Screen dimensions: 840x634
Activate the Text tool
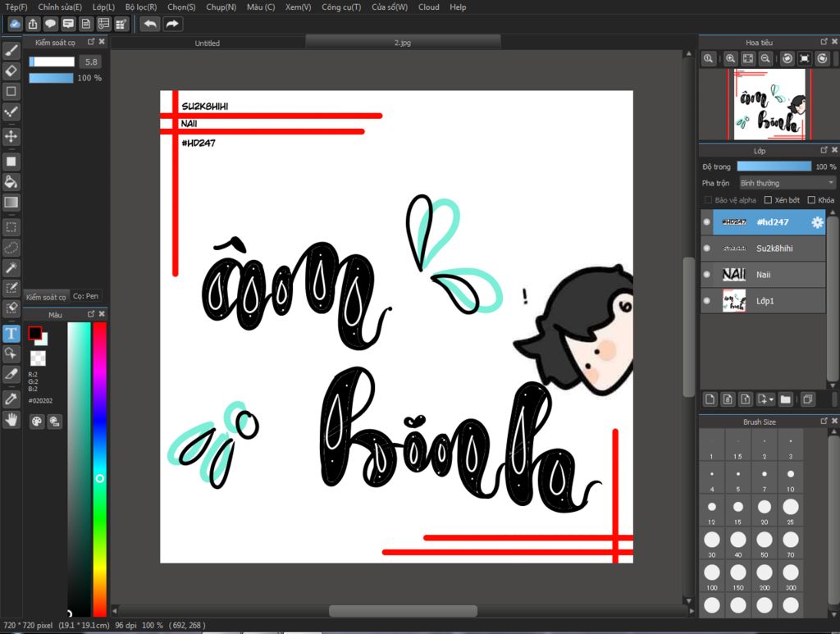pyautogui.click(x=11, y=334)
